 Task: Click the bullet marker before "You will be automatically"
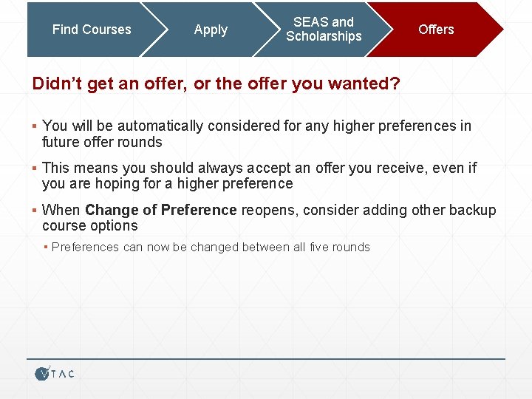point(35,126)
